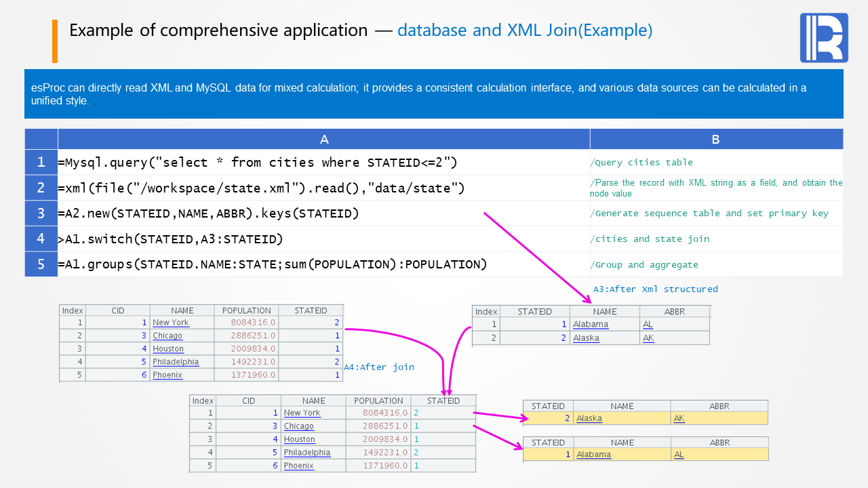Click the esProc logo icon
The width and height of the screenshot is (868, 488).
tap(823, 38)
